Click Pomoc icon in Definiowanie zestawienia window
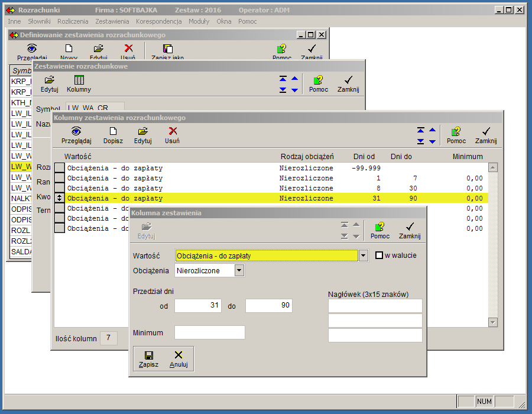The width and height of the screenshot is (532, 414). tap(281, 48)
